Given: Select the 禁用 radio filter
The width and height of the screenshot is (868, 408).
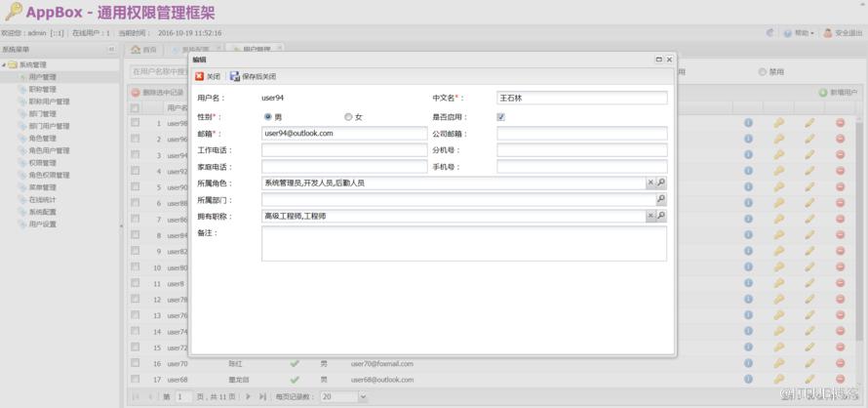Looking at the screenshot, I should [763, 72].
